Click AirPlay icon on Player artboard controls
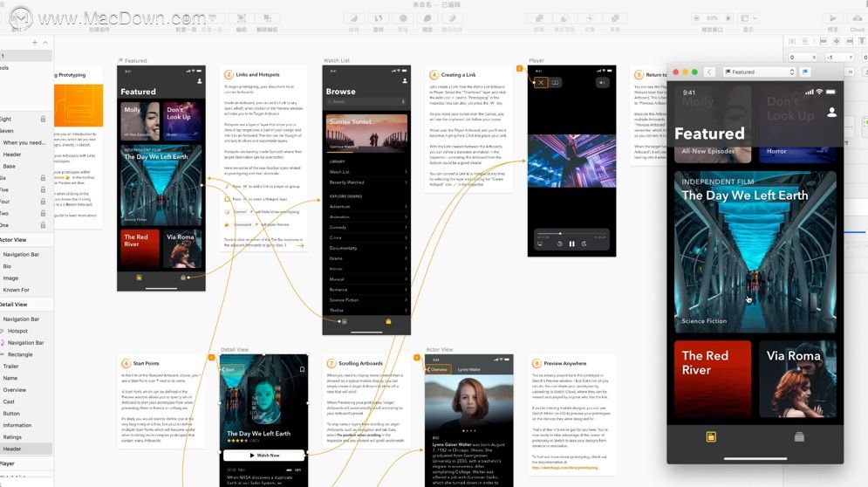The width and height of the screenshot is (868, 487). point(540,243)
